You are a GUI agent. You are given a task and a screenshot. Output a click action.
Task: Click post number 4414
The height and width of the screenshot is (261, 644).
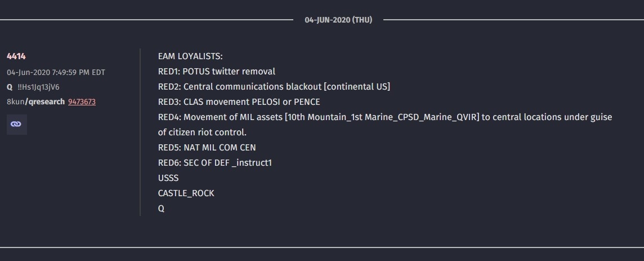(16, 56)
